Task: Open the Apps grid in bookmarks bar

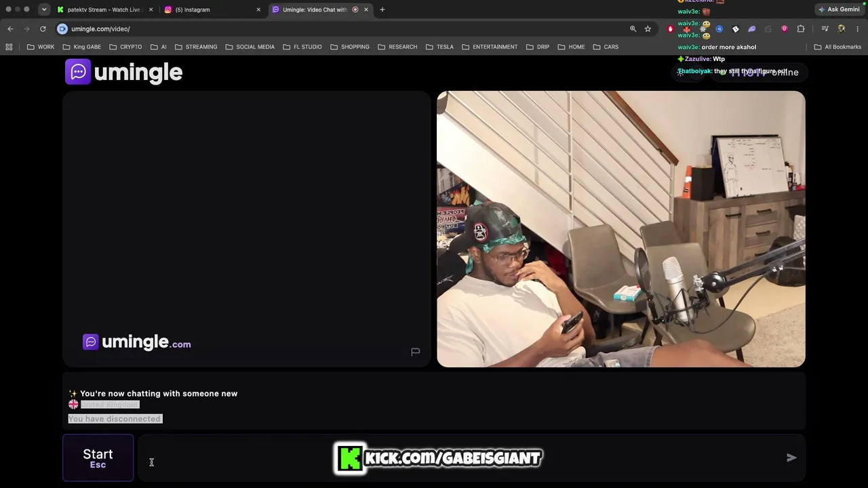Action: coord(9,47)
